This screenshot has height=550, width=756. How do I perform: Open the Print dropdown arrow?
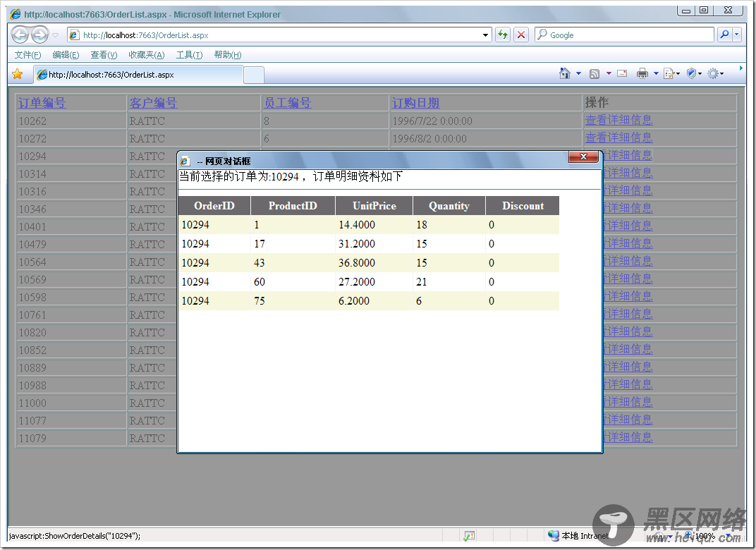pyautogui.click(x=656, y=74)
